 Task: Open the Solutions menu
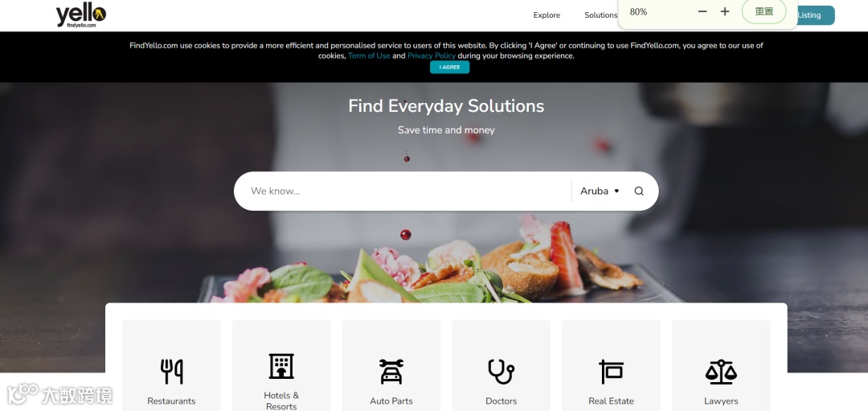pos(600,15)
